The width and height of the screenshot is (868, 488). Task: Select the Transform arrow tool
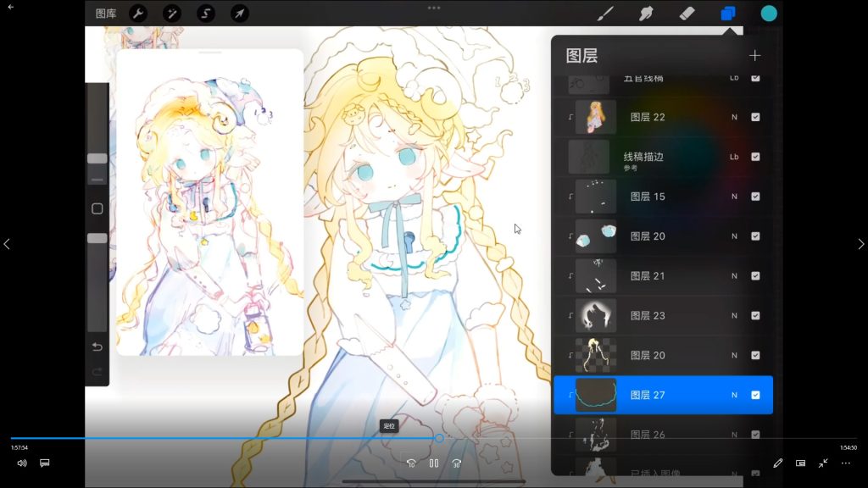[x=239, y=14]
